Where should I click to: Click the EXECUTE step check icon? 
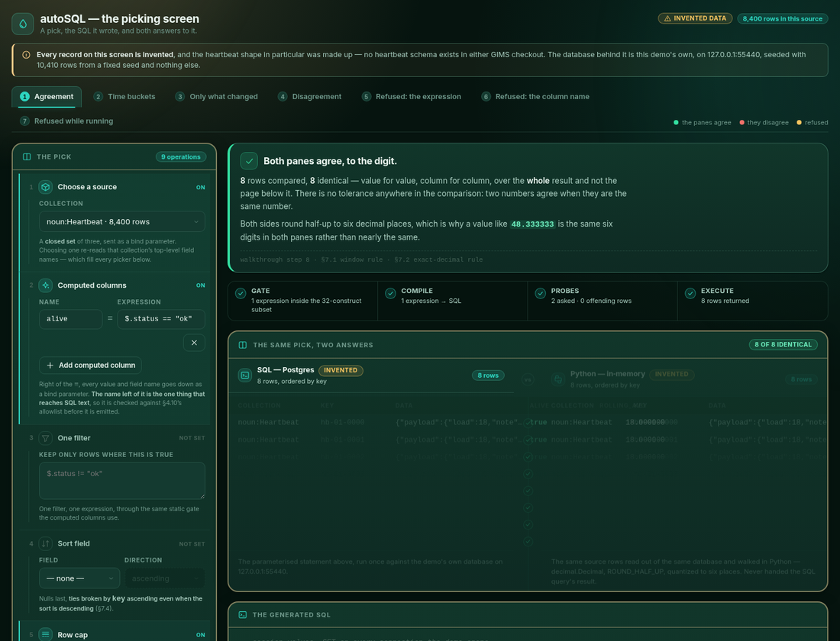[690, 294]
